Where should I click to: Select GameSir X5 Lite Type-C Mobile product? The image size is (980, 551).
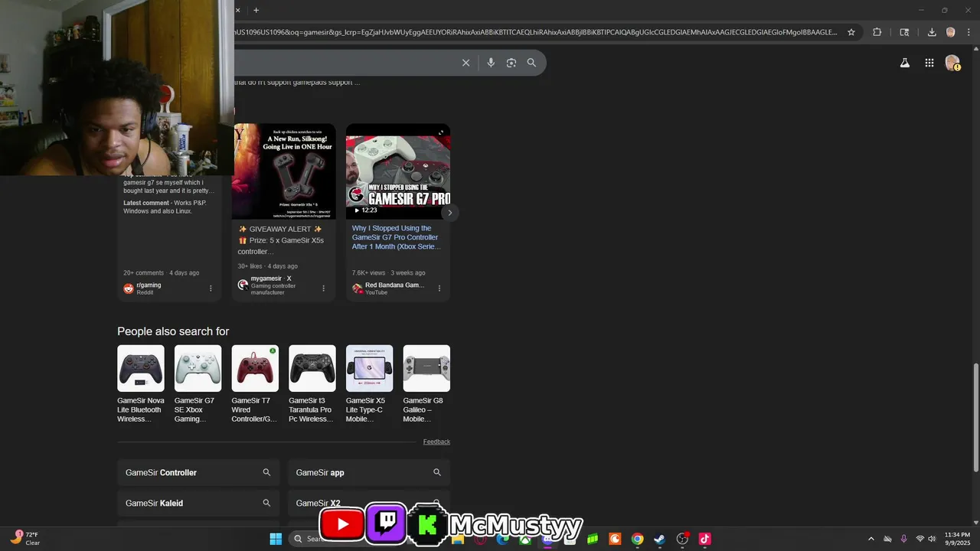369,384
